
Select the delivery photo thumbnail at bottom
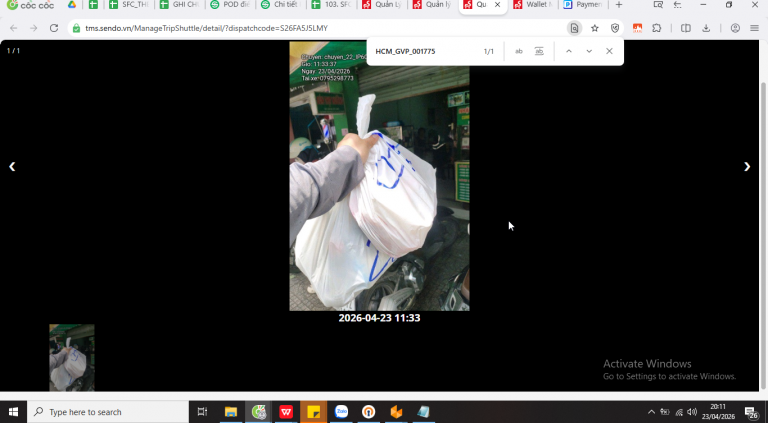72,357
